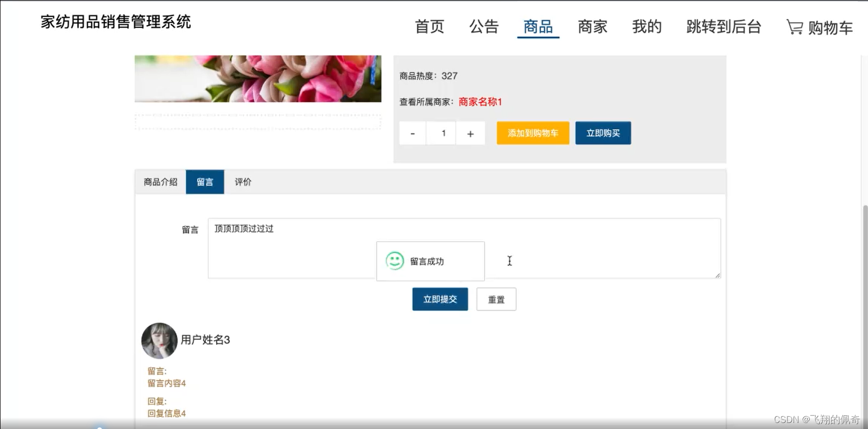Click 商品热度: 327 text
This screenshot has height=429, width=868.
(428, 76)
